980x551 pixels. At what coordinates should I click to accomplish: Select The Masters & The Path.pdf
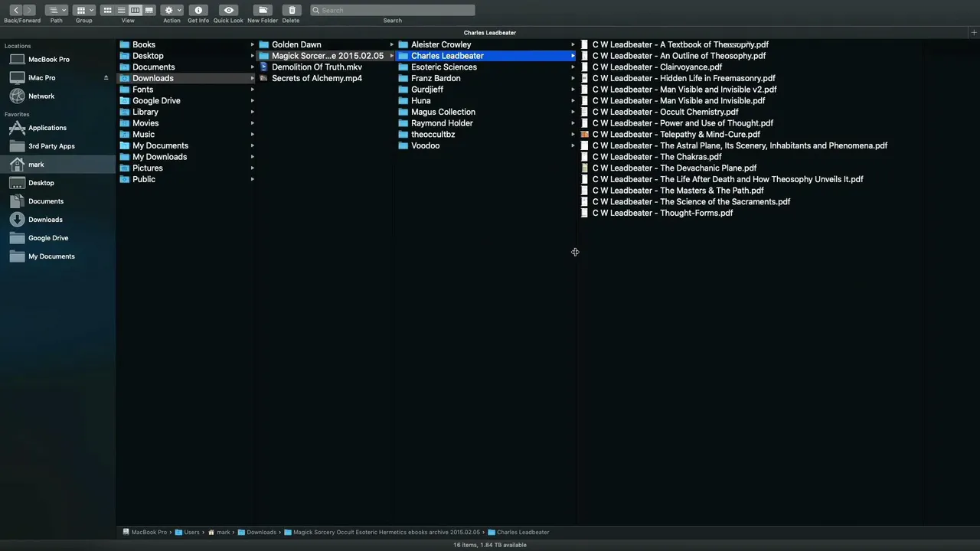pyautogui.click(x=678, y=191)
